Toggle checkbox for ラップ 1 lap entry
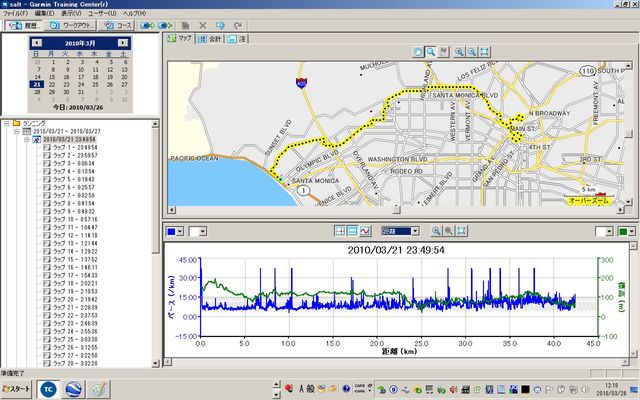The image size is (640, 400). (x=46, y=147)
